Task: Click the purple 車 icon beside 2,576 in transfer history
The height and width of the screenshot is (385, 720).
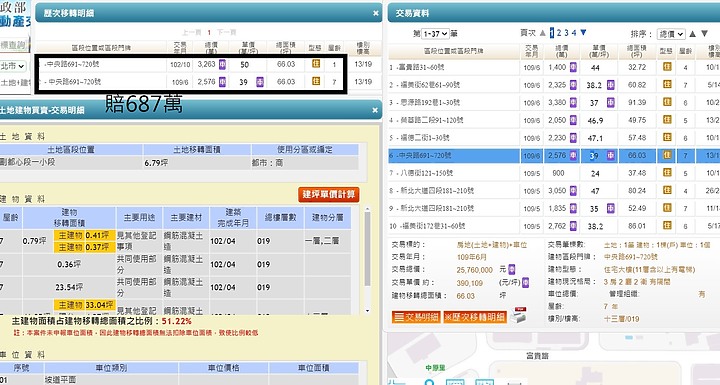Action: click(222, 82)
